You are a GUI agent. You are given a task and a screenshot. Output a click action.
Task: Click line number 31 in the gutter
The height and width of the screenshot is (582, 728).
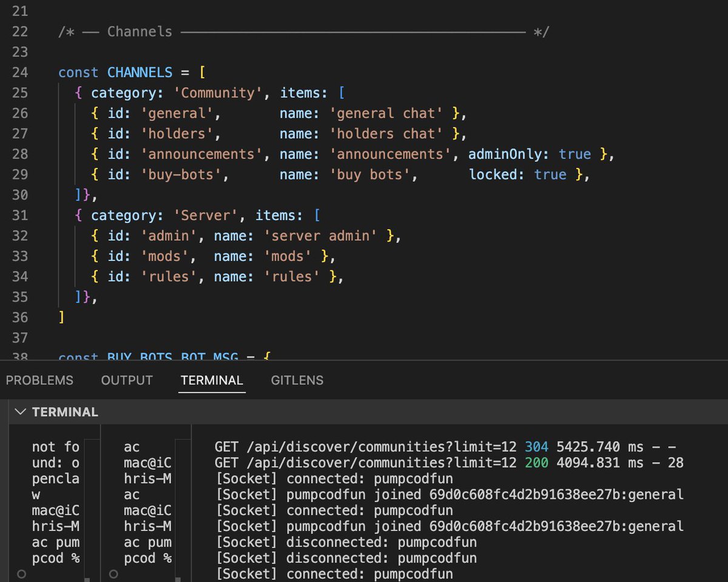tap(19, 215)
